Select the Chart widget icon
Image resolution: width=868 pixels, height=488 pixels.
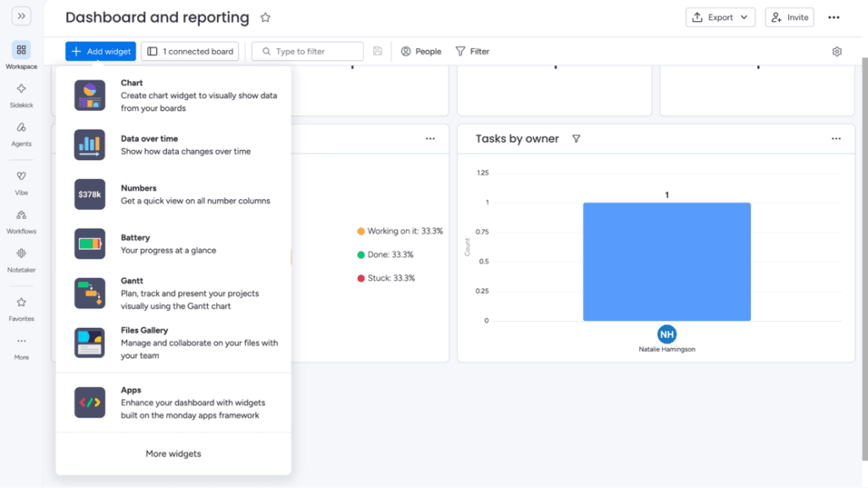[x=90, y=95]
